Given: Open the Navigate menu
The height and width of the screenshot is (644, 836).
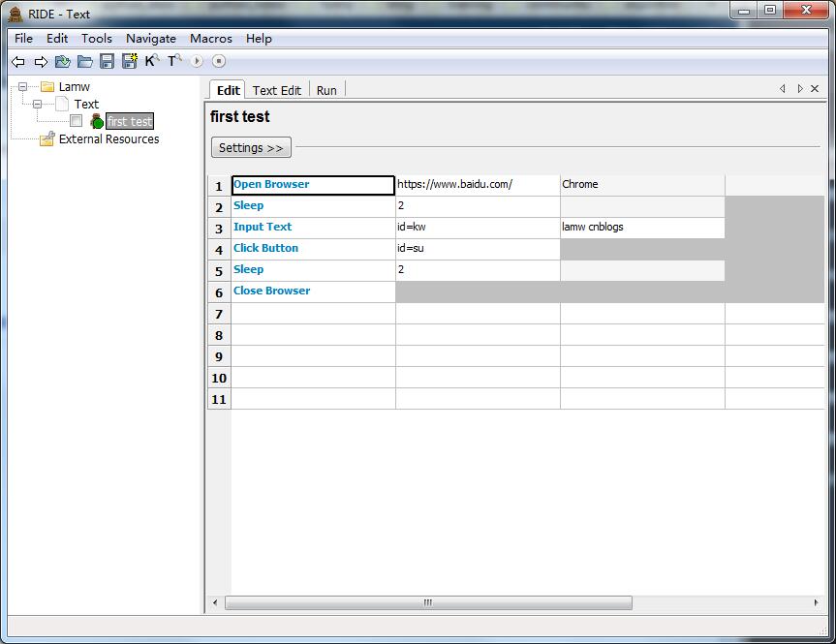Looking at the screenshot, I should [x=151, y=39].
